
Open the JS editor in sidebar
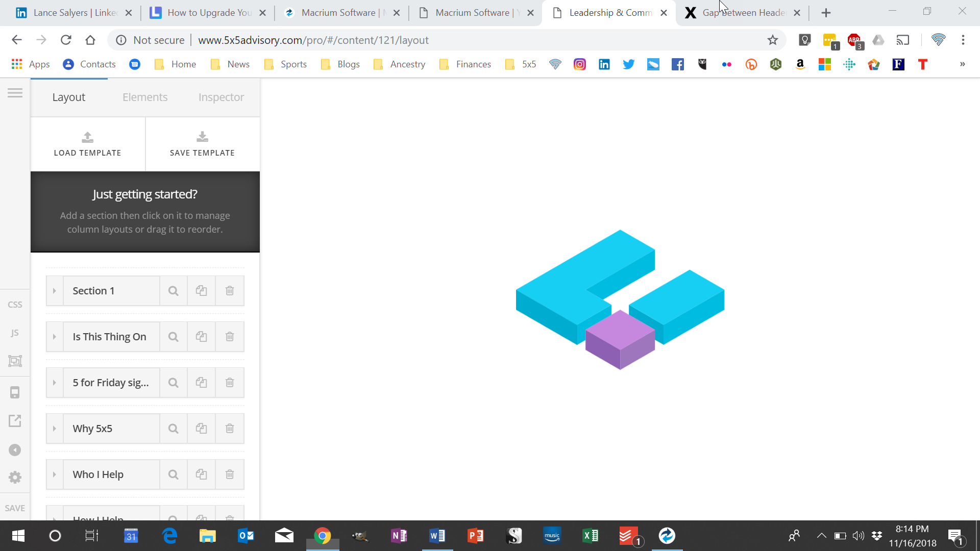(15, 333)
